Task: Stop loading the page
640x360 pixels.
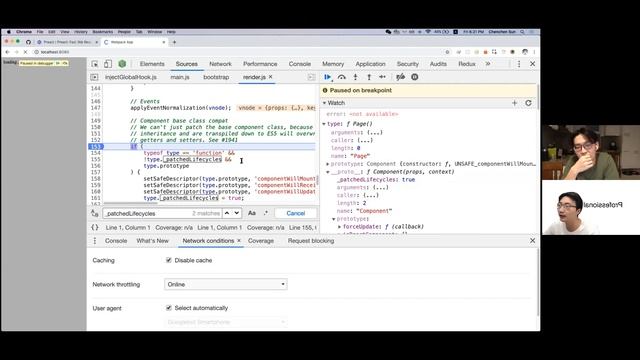Action: (x=25, y=52)
